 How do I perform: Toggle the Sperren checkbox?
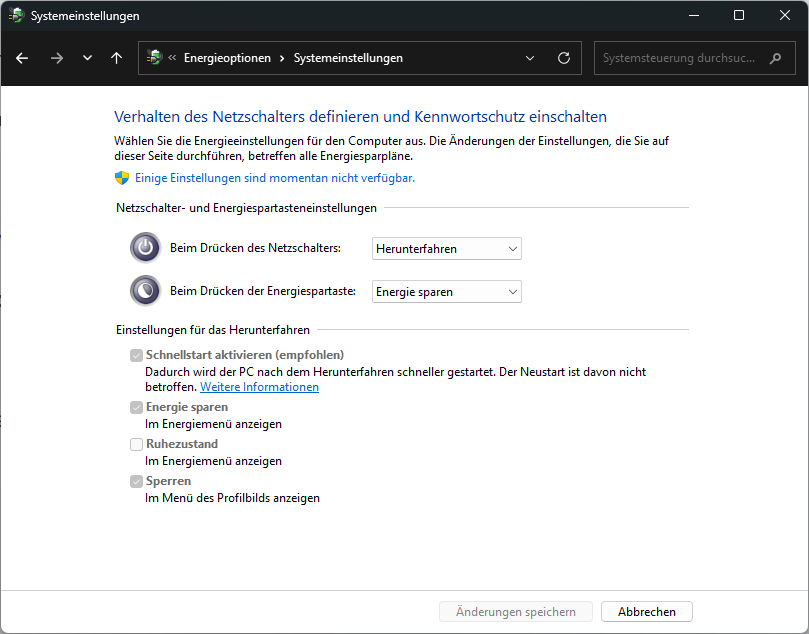tap(136, 481)
